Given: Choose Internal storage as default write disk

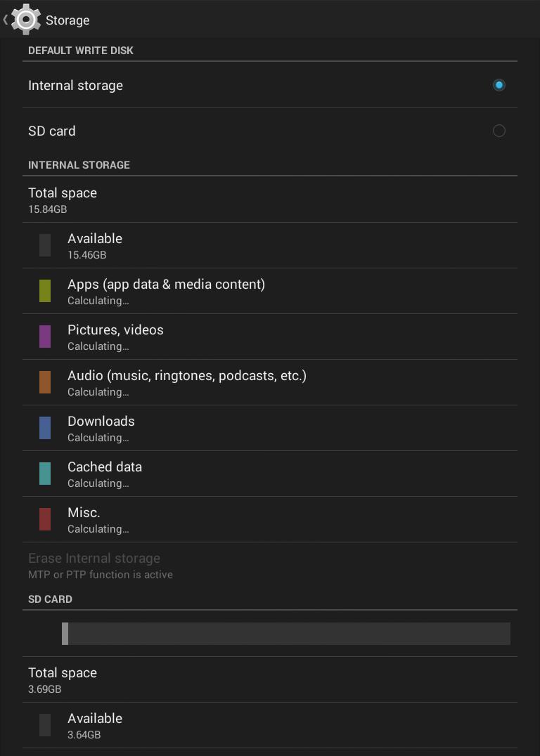Looking at the screenshot, I should (x=75, y=86).
